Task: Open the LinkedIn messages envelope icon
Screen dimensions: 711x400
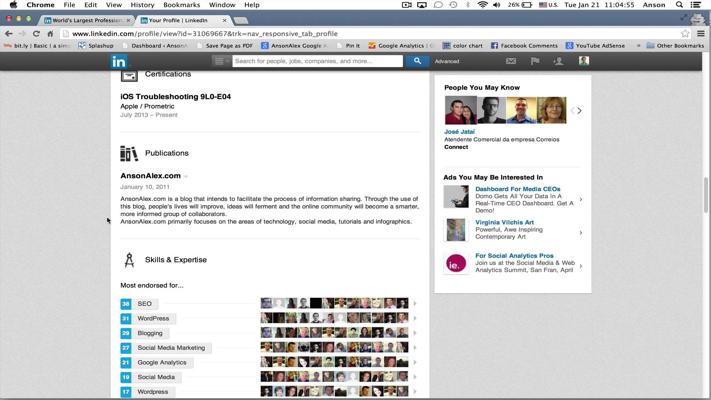Action: coord(511,61)
